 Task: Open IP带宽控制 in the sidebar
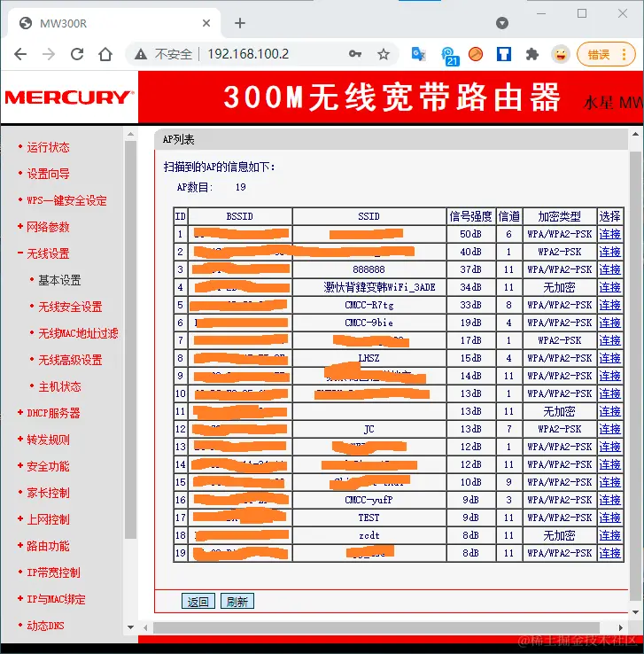53,572
